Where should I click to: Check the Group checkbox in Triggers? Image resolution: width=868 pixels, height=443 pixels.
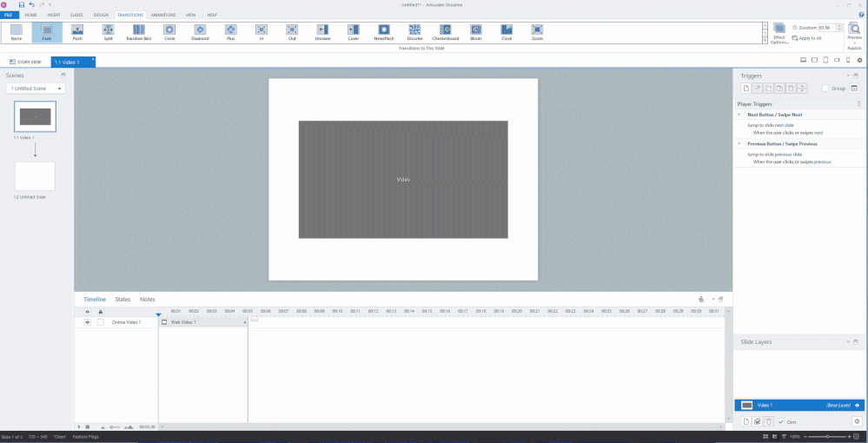click(x=825, y=88)
